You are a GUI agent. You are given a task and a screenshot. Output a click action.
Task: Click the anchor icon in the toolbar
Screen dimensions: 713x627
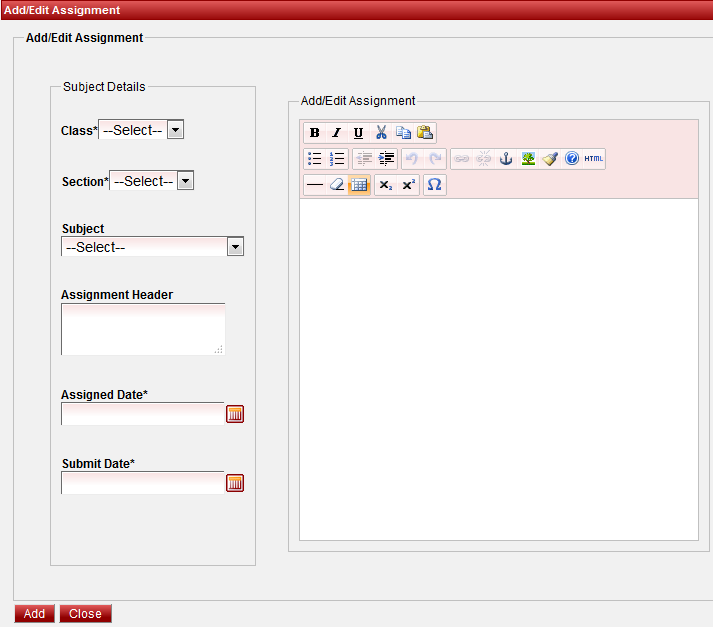[x=506, y=159]
